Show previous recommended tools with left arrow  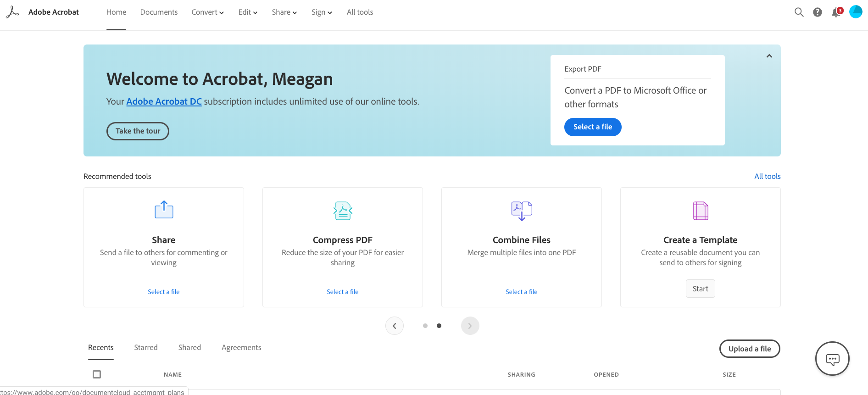point(395,326)
